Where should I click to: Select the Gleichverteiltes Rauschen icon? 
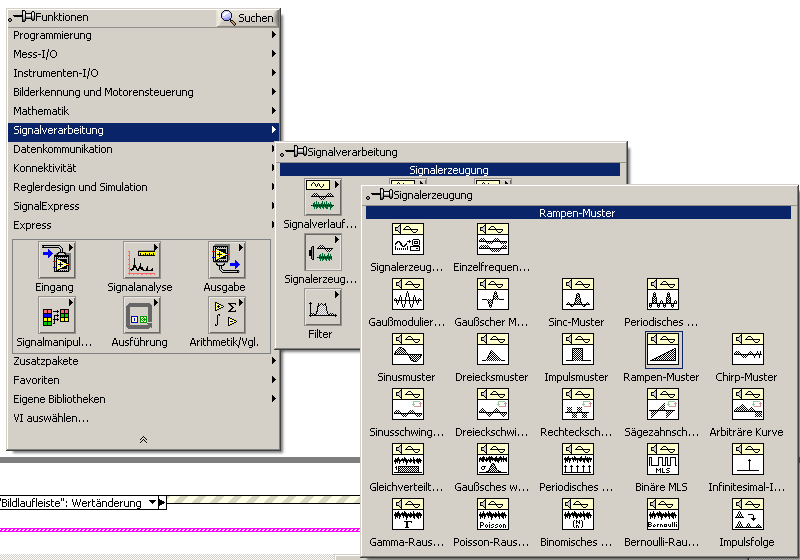pos(408,460)
